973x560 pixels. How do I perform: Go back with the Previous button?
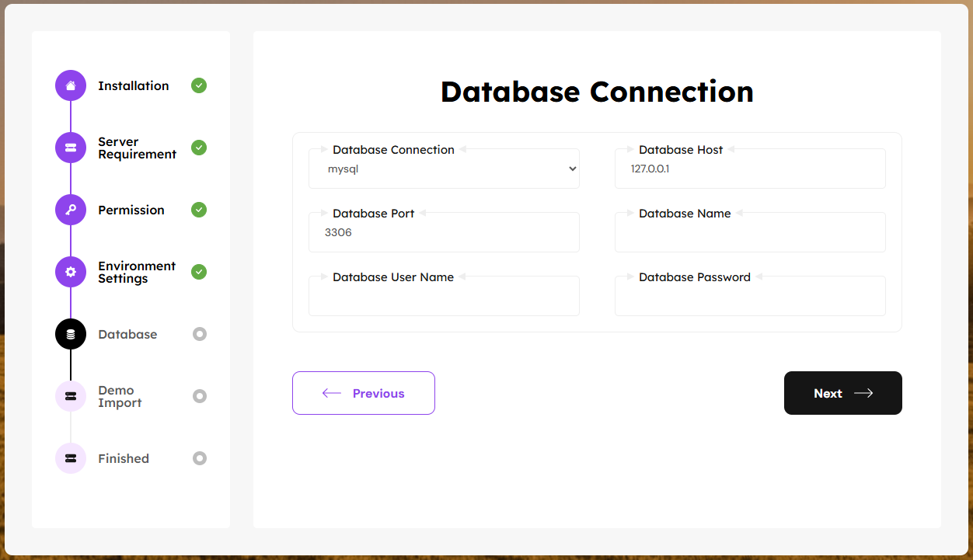pyautogui.click(x=363, y=393)
